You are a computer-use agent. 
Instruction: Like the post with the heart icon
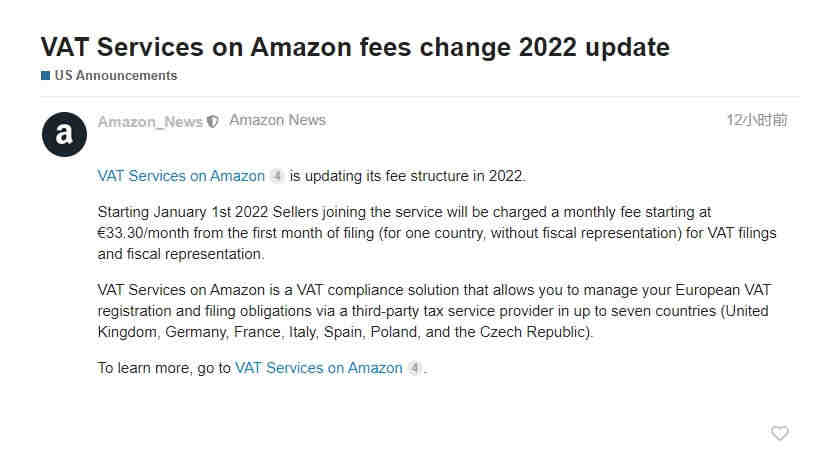pos(779,433)
